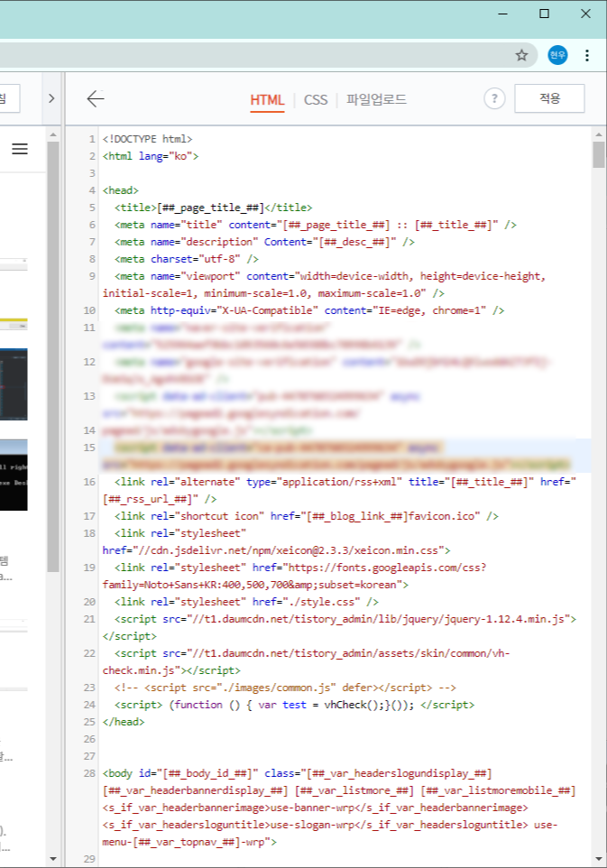This screenshot has height=868, width=607.
Task: Click the black terminal thumbnail in preview
Action: pyautogui.click(x=14, y=475)
